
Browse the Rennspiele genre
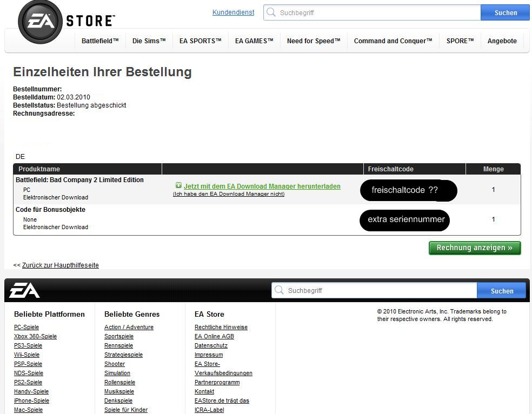click(x=119, y=345)
